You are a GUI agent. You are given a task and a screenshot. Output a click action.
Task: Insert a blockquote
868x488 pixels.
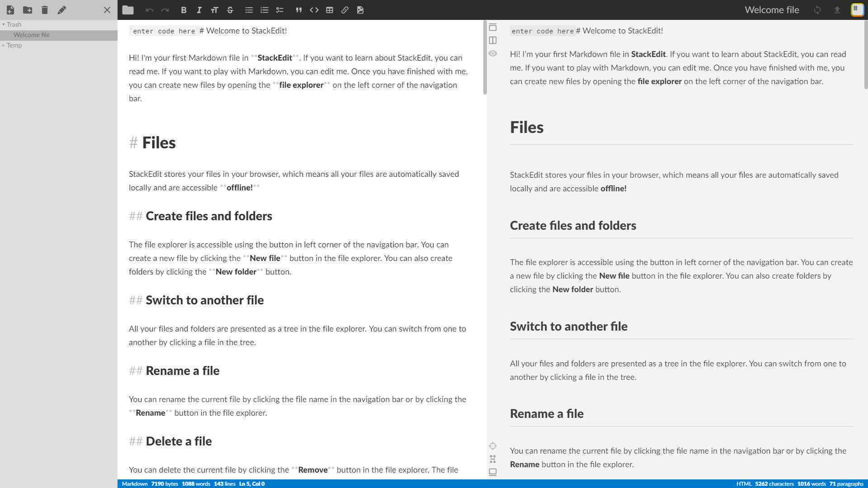298,10
